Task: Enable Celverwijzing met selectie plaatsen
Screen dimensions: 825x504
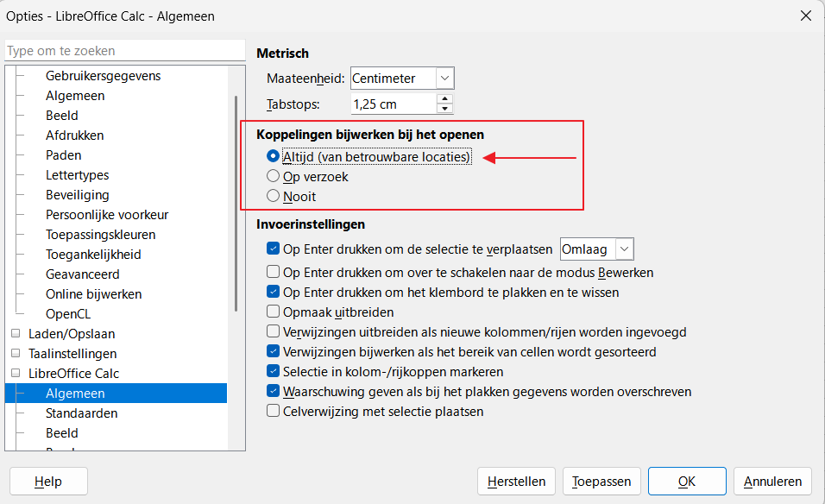Action: pyautogui.click(x=274, y=412)
